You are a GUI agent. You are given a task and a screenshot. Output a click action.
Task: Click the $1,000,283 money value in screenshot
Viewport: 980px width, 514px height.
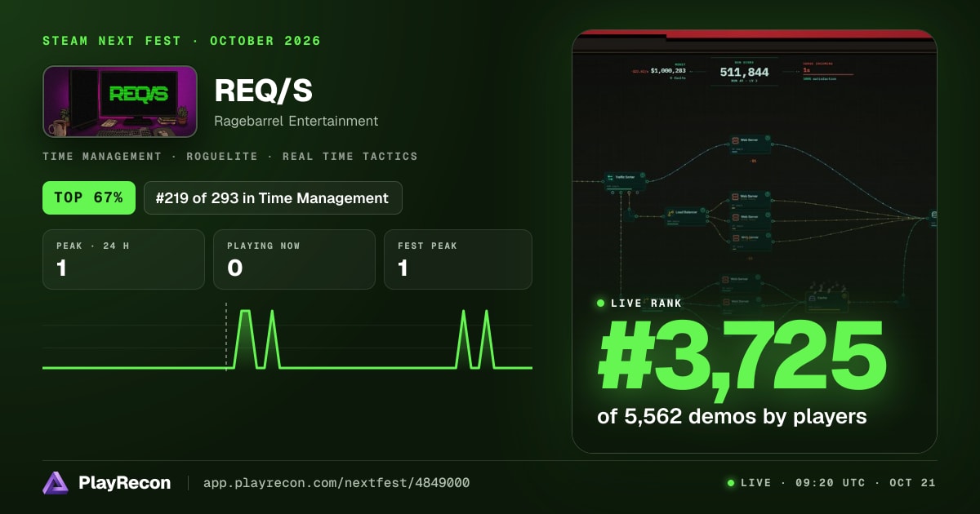668,71
